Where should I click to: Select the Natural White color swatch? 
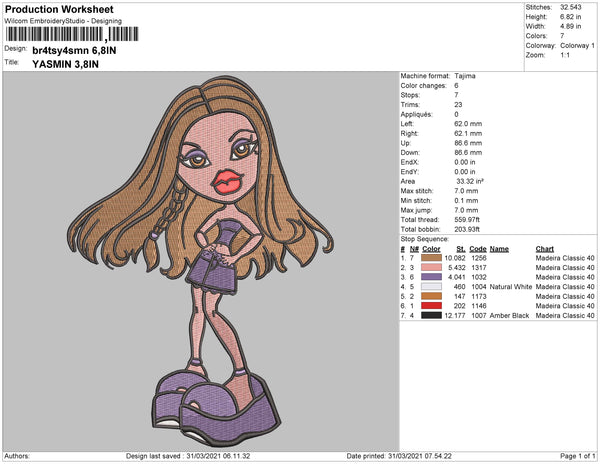(431, 287)
